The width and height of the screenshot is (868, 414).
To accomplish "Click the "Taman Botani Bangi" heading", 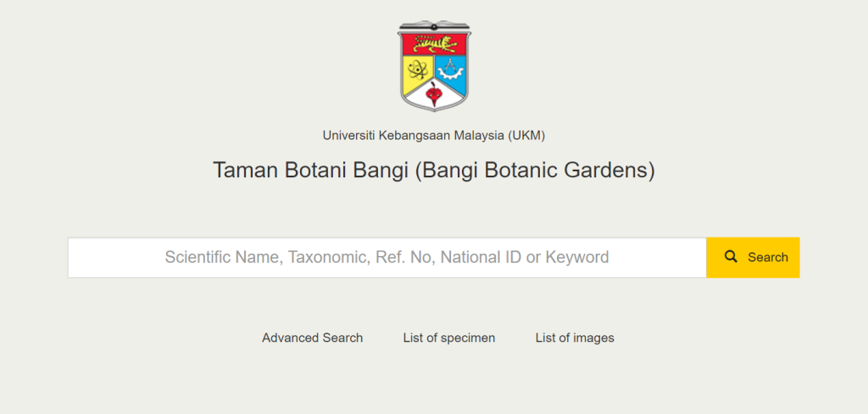I will pos(310,170).
